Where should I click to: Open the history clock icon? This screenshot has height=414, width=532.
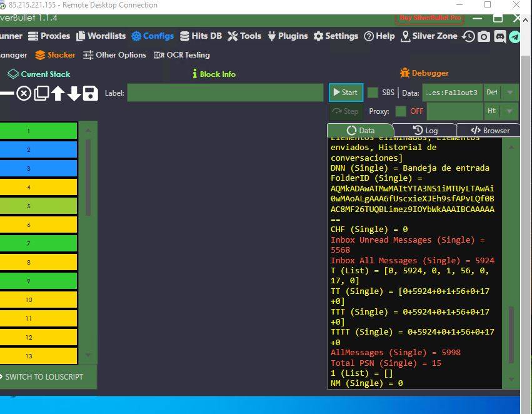(468, 36)
